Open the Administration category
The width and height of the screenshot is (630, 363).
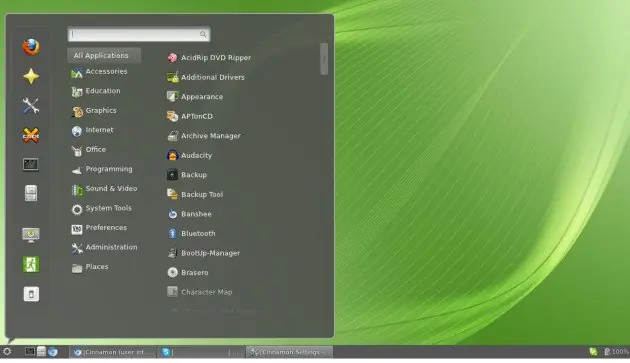[x=104, y=247]
